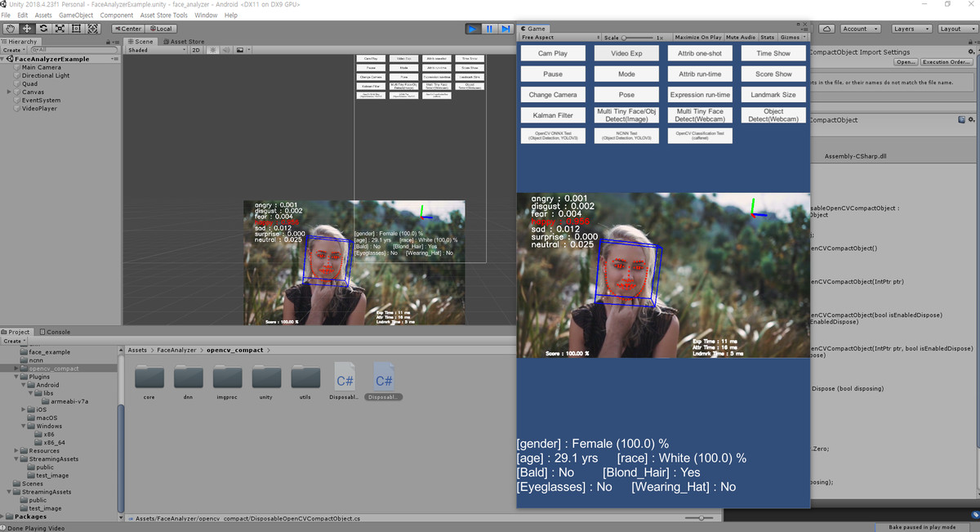This screenshot has width=980, height=532.
Task: Select Main Camera in Hierarchy
Action: pyautogui.click(x=42, y=67)
